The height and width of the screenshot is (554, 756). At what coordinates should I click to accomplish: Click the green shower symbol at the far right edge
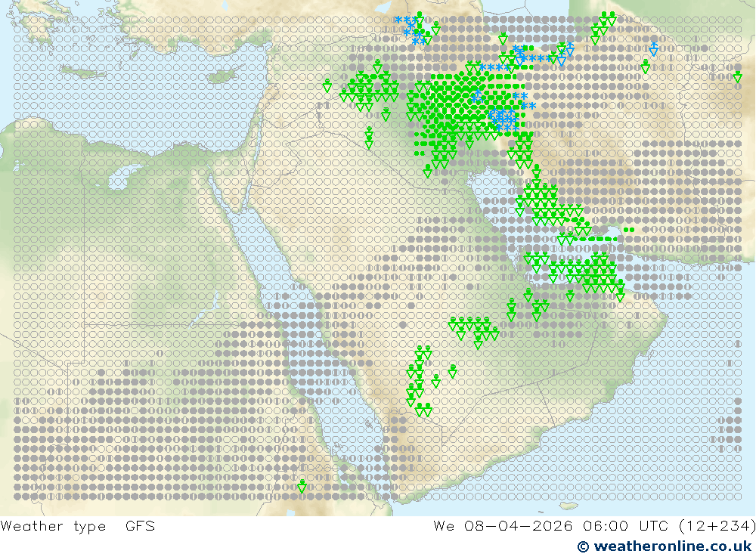[x=737, y=76]
